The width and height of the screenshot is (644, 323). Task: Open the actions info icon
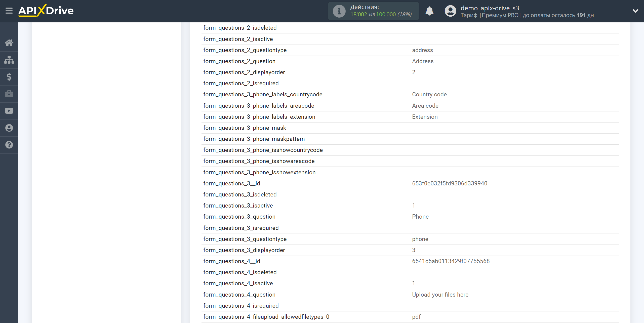coord(339,11)
